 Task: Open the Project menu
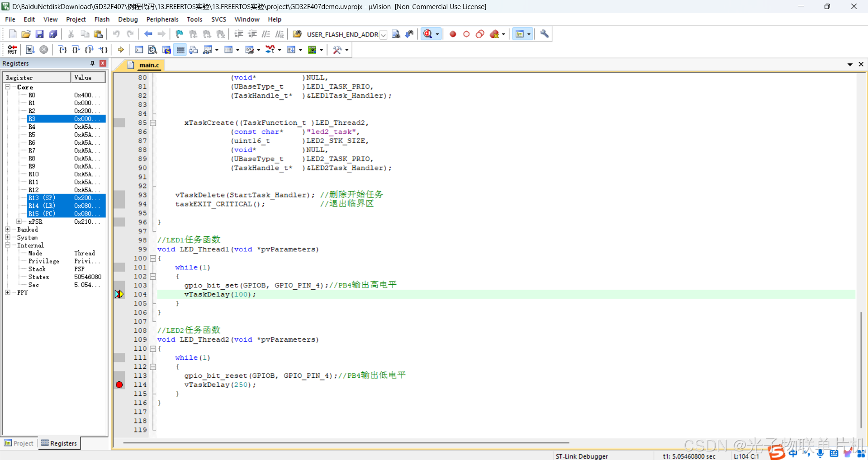coord(76,19)
